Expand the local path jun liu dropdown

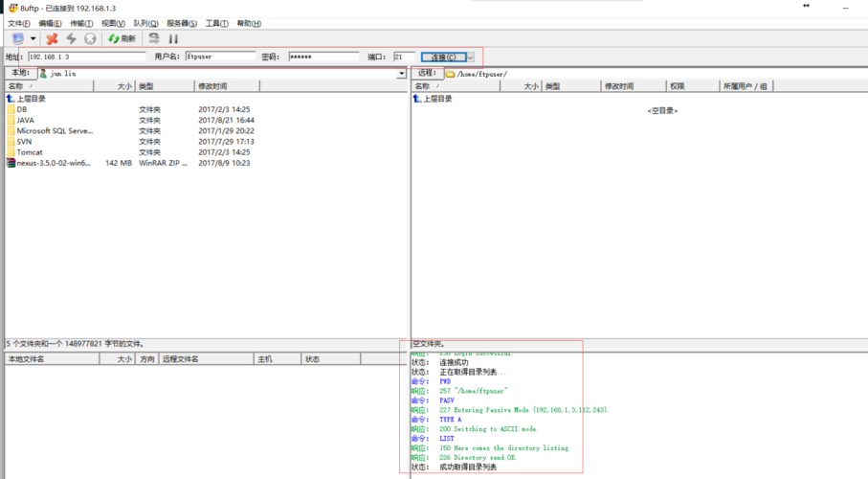tap(401, 73)
